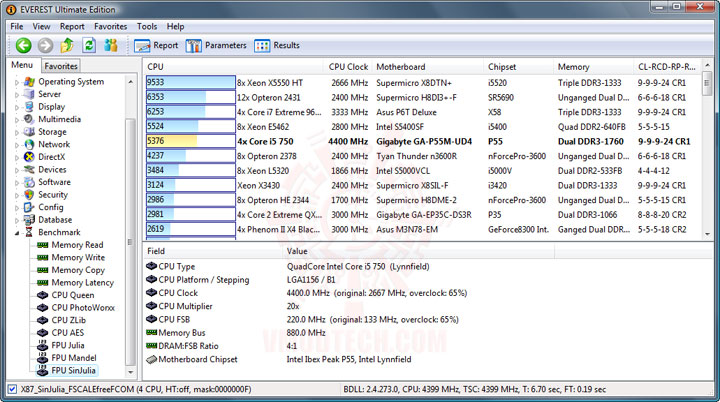
Task: Select the Display monitor icon in the tree
Action: point(29,107)
